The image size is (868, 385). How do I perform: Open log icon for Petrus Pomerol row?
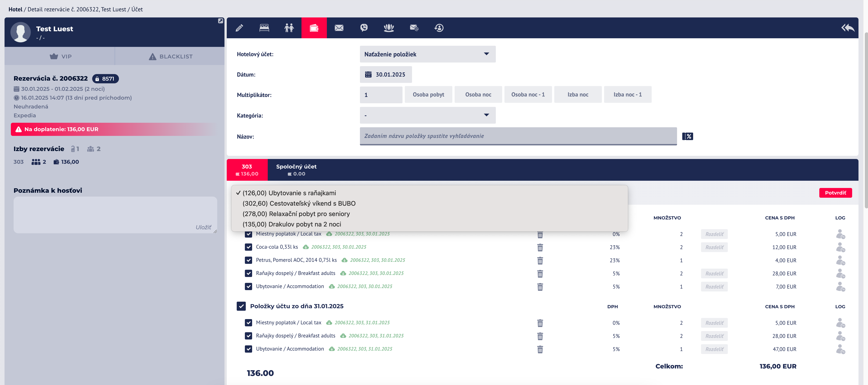click(840, 260)
